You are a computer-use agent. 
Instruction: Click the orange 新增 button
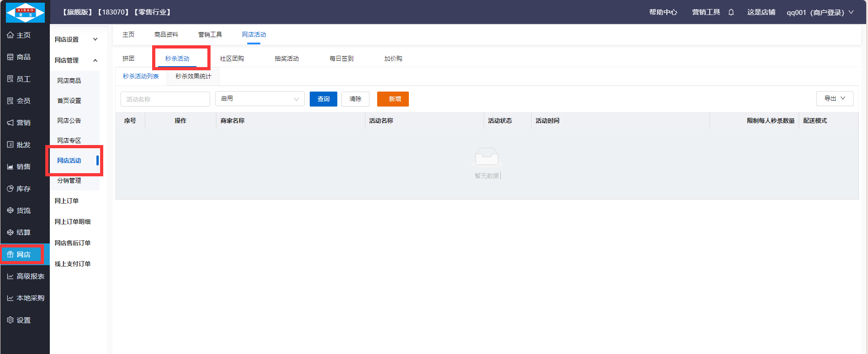click(393, 99)
